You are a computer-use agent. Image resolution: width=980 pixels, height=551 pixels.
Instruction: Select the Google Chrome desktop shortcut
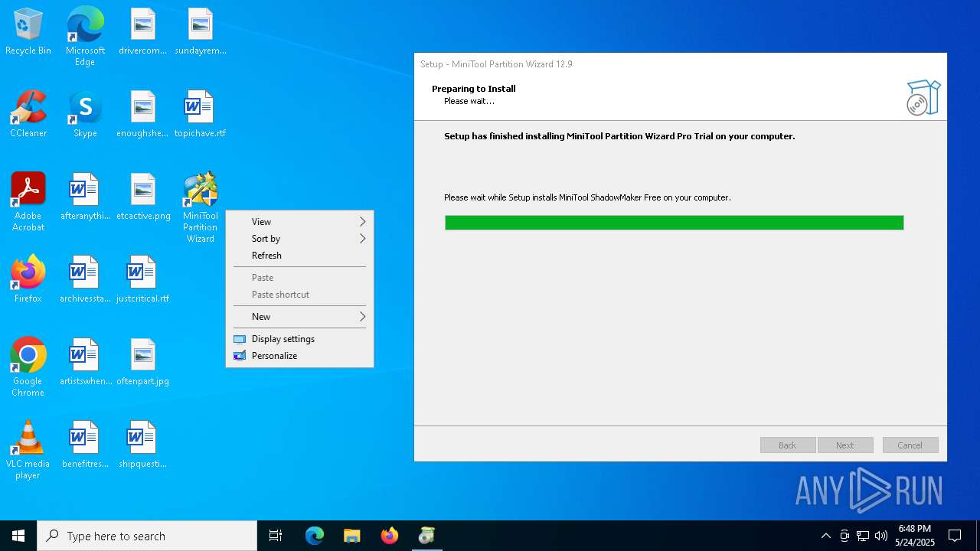[x=28, y=367]
